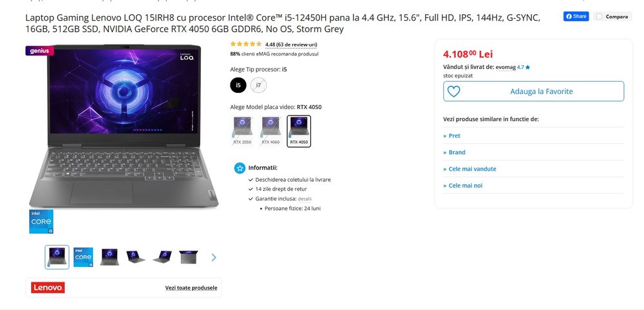Open the Lenovo brand logo
644x310 pixels.
48,287
